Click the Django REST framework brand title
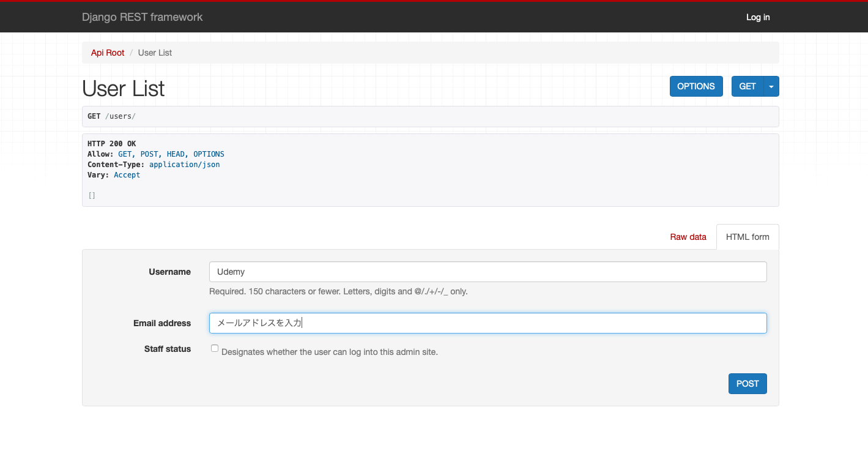This screenshot has height=451, width=868. pyautogui.click(x=142, y=17)
